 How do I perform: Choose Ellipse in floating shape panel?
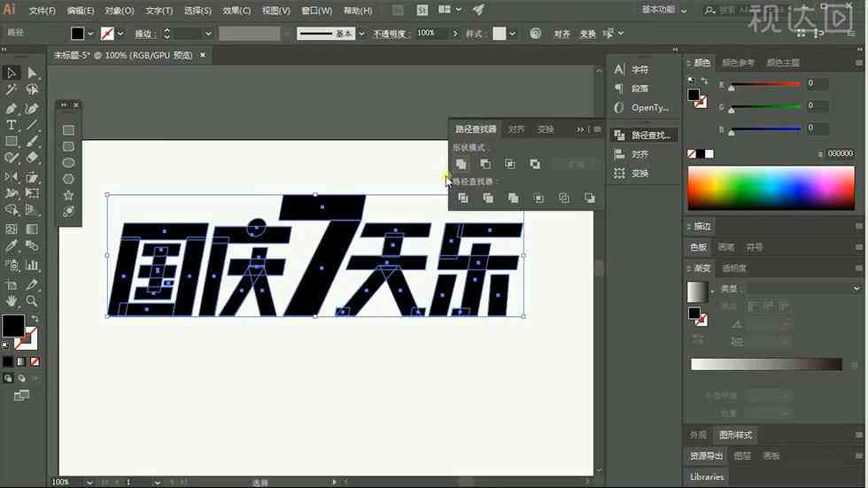click(68, 163)
